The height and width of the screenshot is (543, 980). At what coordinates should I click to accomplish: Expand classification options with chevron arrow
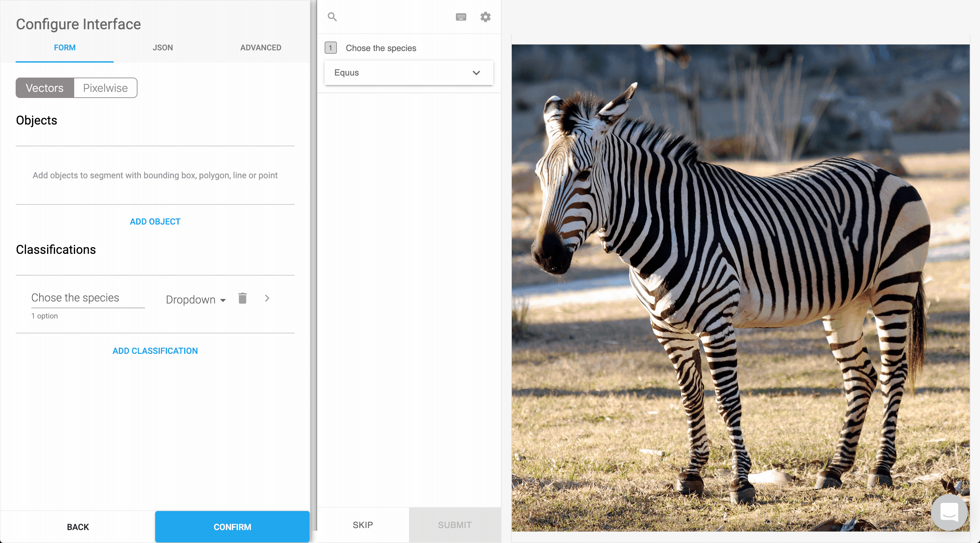pos(267,298)
